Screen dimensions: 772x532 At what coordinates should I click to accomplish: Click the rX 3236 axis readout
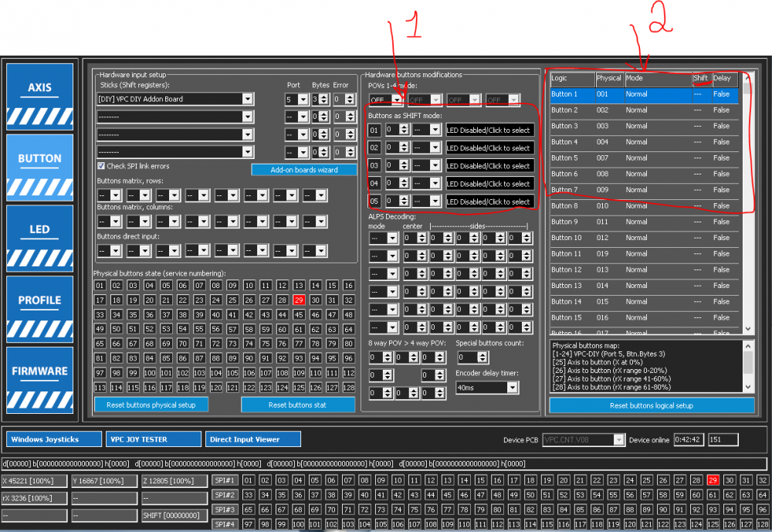click(x=34, y=498)
